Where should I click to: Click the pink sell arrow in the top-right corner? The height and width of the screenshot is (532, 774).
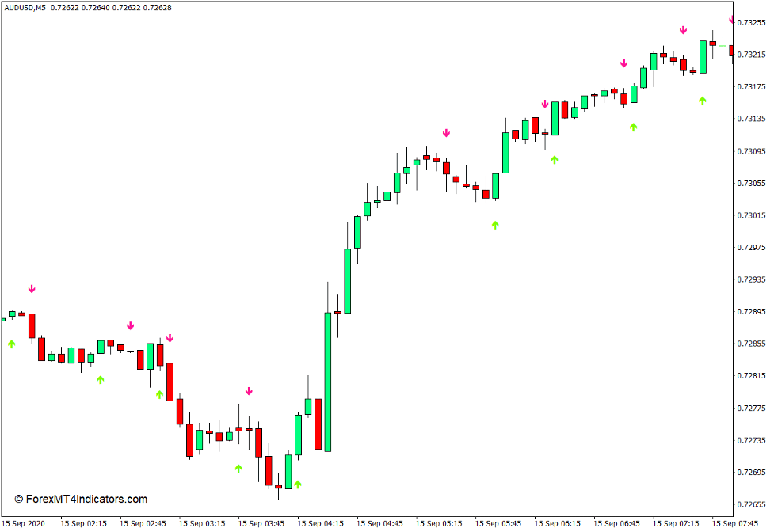(733, 21)
